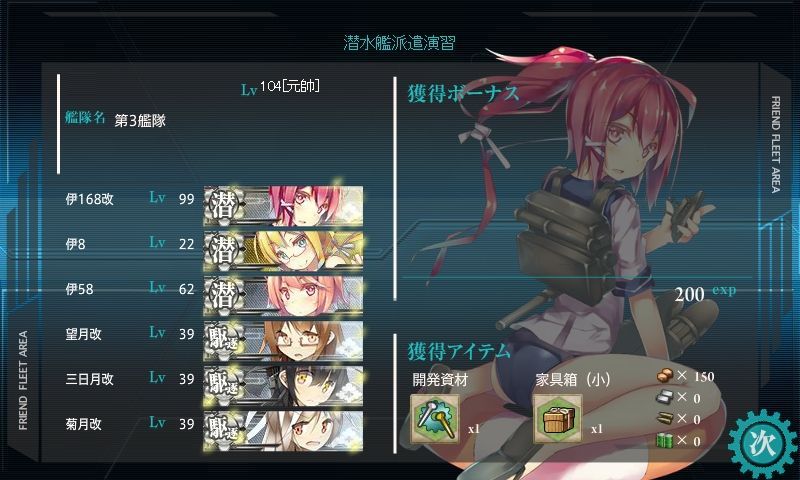Click the steel resource icon
The image size is (800, 480).
(665, 397)
